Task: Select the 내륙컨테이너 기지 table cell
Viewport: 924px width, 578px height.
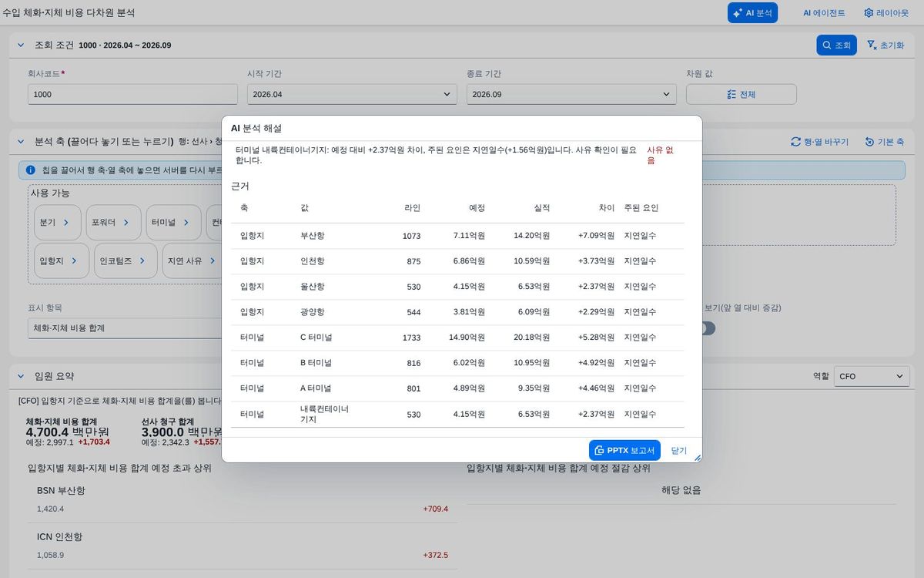Action: click(x=324, y=414)
